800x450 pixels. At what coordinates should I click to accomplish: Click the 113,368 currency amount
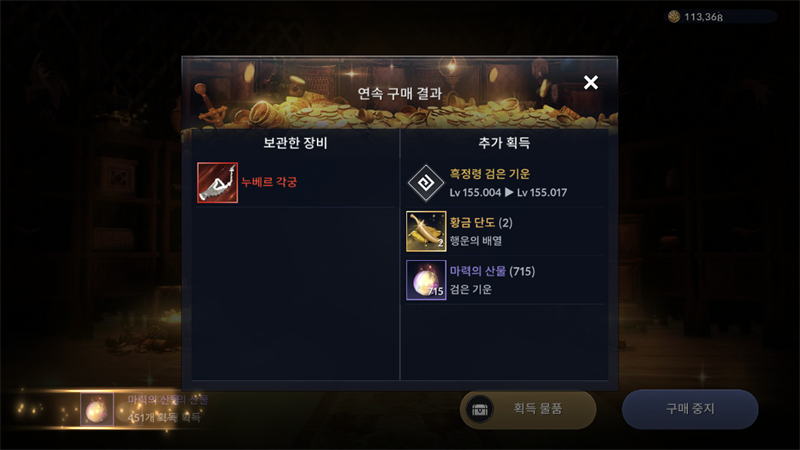704,17
